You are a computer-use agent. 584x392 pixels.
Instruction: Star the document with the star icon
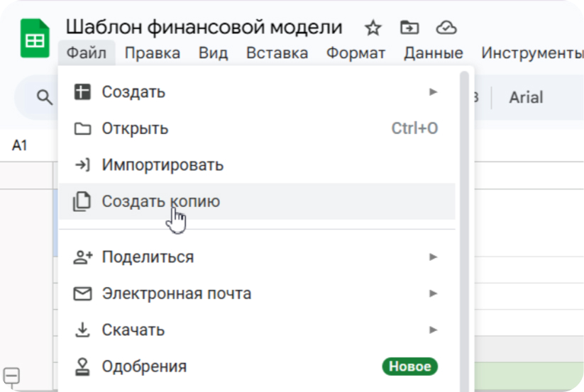click(x=373, y=28)
